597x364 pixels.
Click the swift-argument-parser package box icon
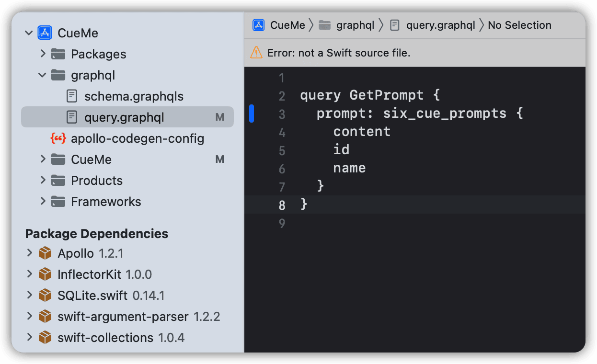(x=45, y=316)
